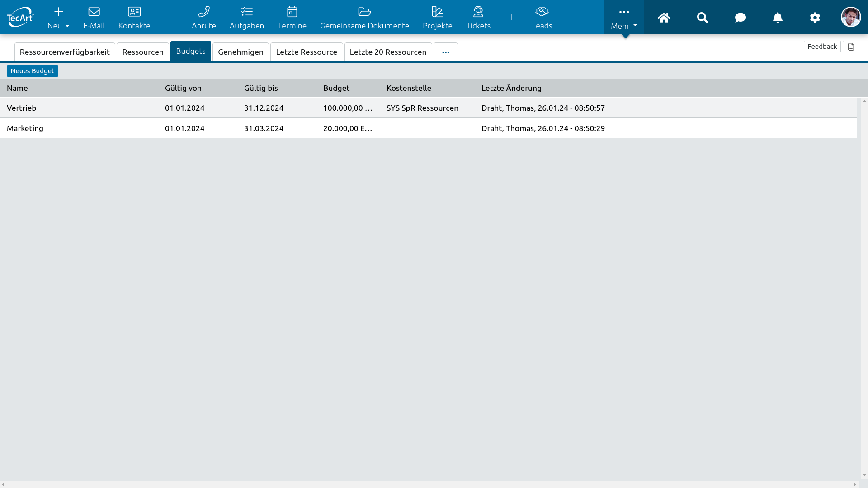Expand the Mehr dropdown menu
Viewport: 868px width, 488px height.
(624, 18)
